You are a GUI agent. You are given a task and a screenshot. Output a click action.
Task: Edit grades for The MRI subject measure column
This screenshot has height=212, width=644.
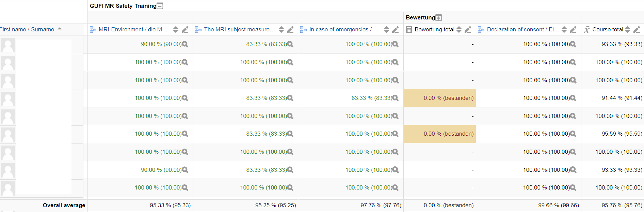tap(290, 30)
